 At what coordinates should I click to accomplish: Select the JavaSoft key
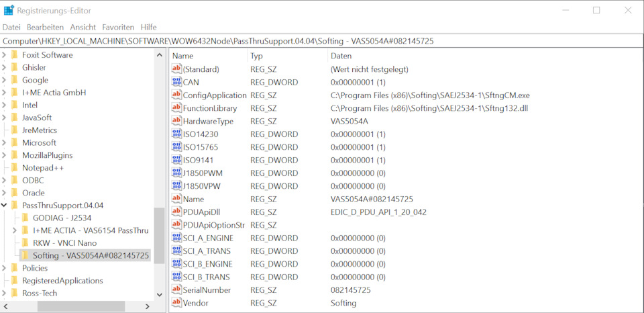point(37,118)
